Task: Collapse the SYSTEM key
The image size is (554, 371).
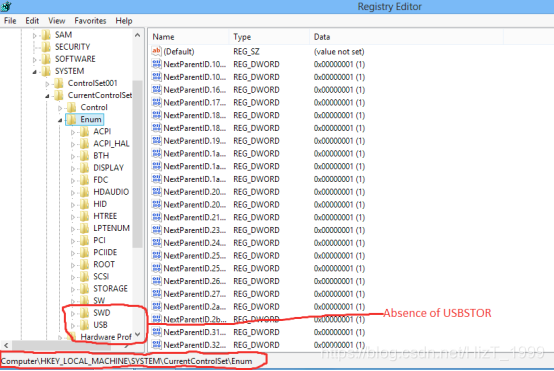Action: tap(35, 72)
